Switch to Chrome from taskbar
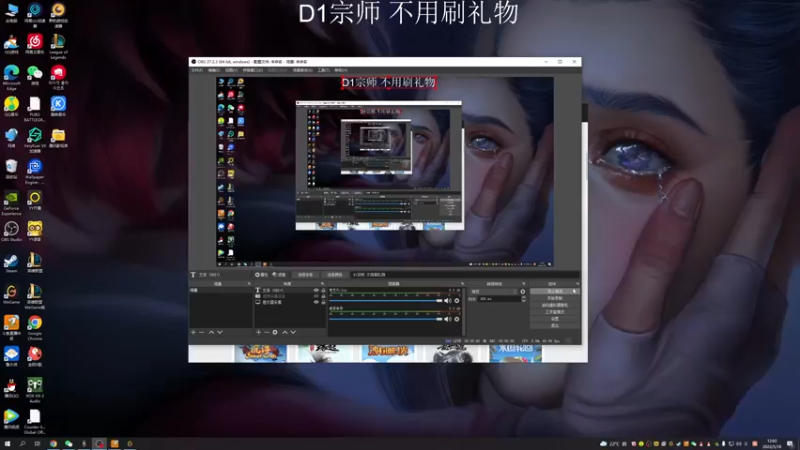Viewport: 800px width, 450px height. (53, 444)
